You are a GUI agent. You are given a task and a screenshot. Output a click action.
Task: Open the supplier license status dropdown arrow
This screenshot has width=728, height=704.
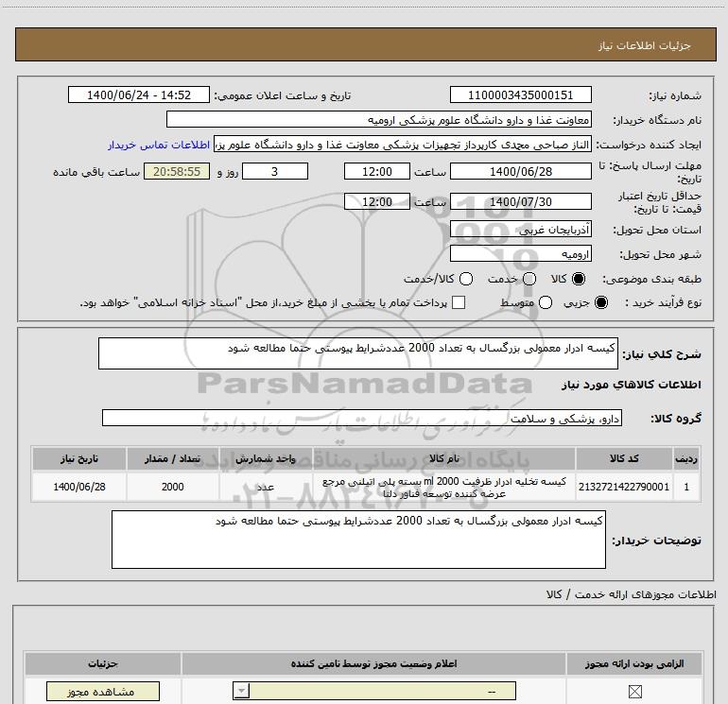pos(241,692)
